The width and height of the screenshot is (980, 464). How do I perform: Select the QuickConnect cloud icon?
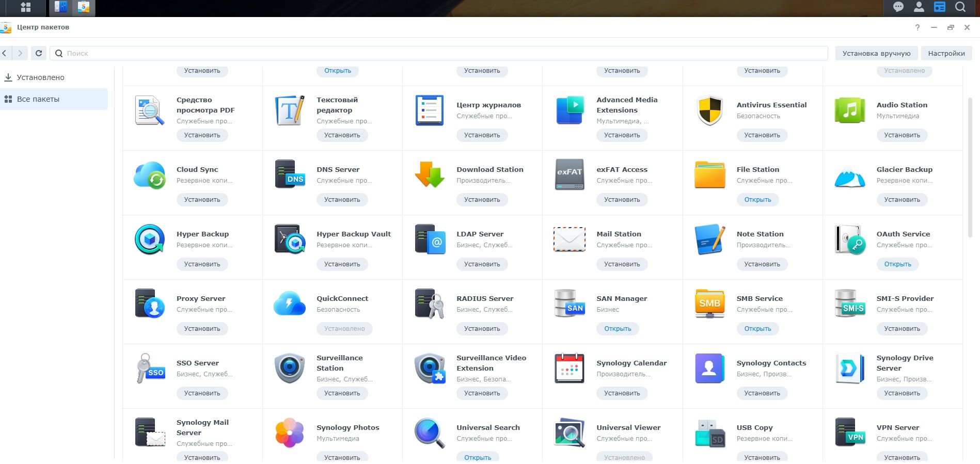[290, 304]
